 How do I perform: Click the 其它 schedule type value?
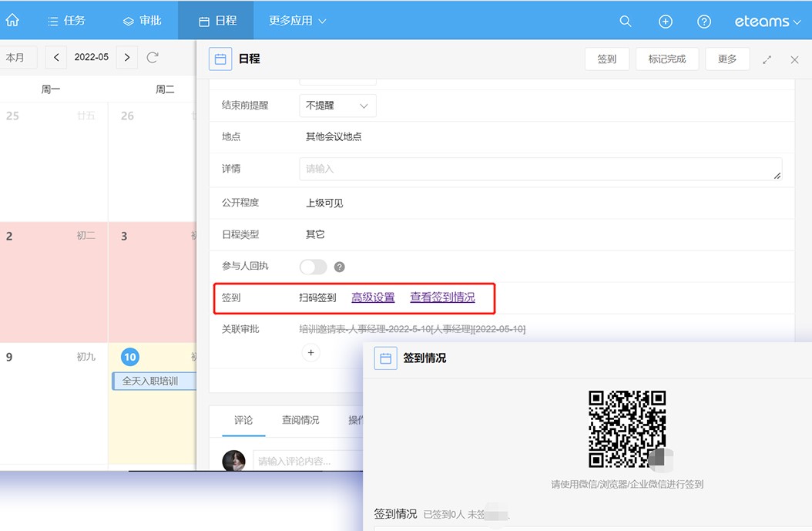point(315,235)
